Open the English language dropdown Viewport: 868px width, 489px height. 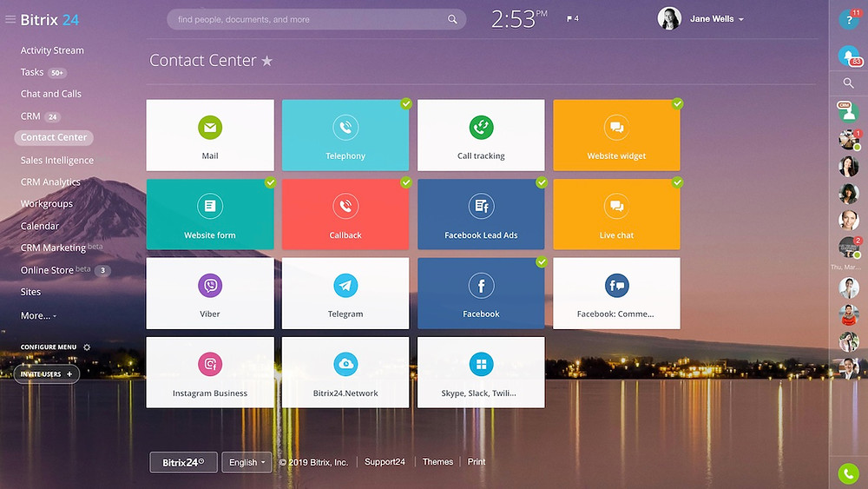(247, 462)
